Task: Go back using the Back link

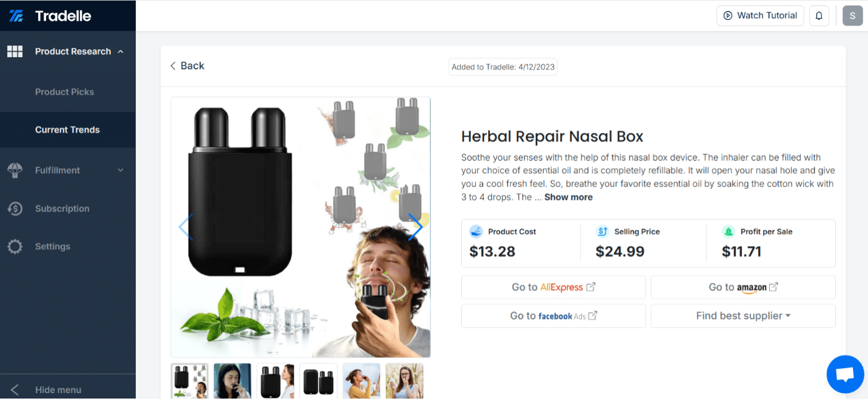Action: click(187, 66)
